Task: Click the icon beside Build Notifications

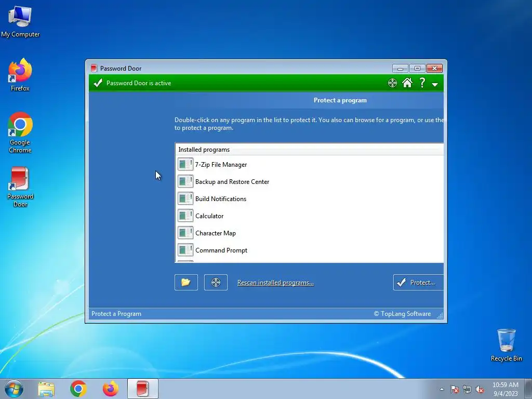Action: pos(185,198)
